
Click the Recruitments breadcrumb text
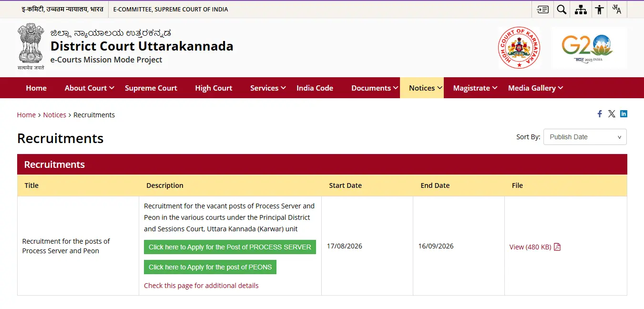[x=94, y=115]
